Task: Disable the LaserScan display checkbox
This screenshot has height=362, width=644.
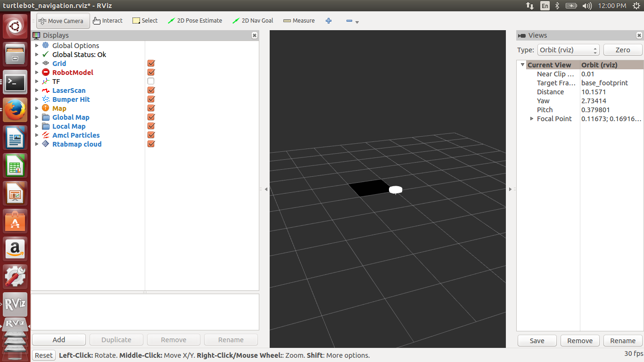Action: [x=151, y=90]
